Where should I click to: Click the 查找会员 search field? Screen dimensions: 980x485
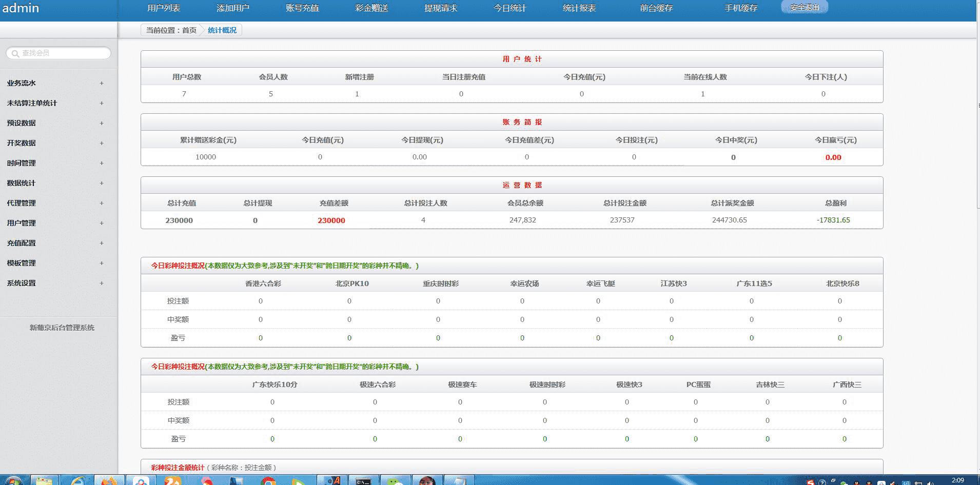pyautogui.click(x=63, y=53)
